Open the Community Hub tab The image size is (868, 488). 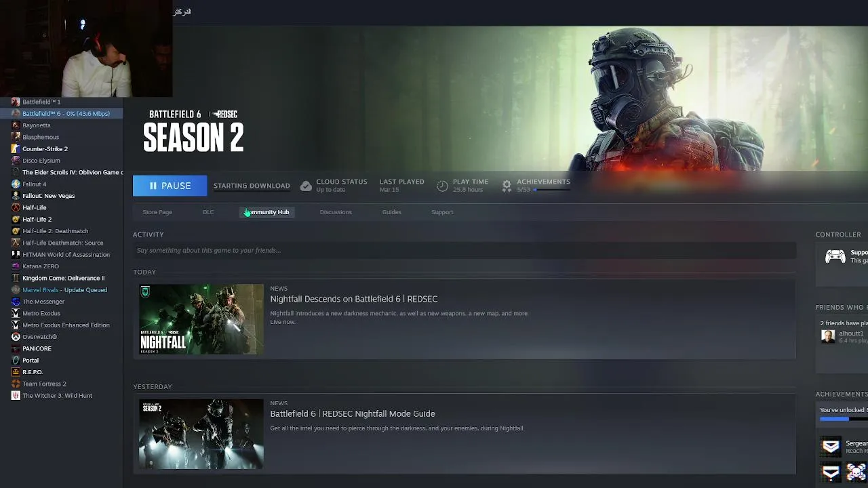coord(267,212)
